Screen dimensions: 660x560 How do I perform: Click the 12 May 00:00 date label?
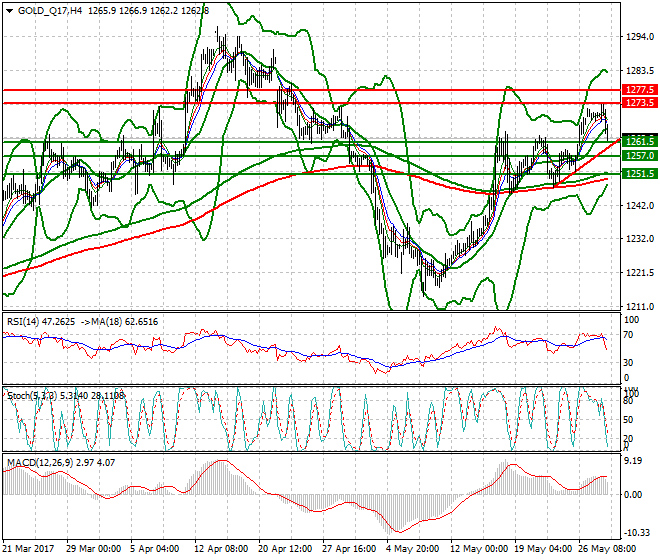479,549
